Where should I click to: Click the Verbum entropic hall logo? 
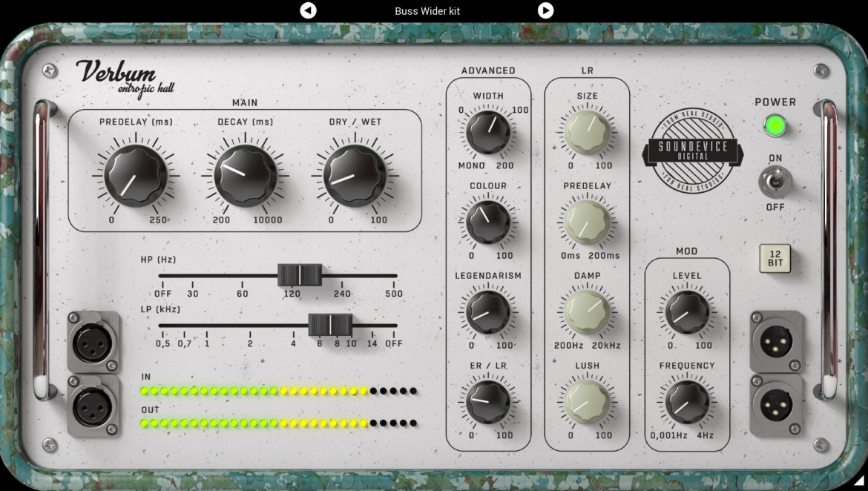[125, 78]
